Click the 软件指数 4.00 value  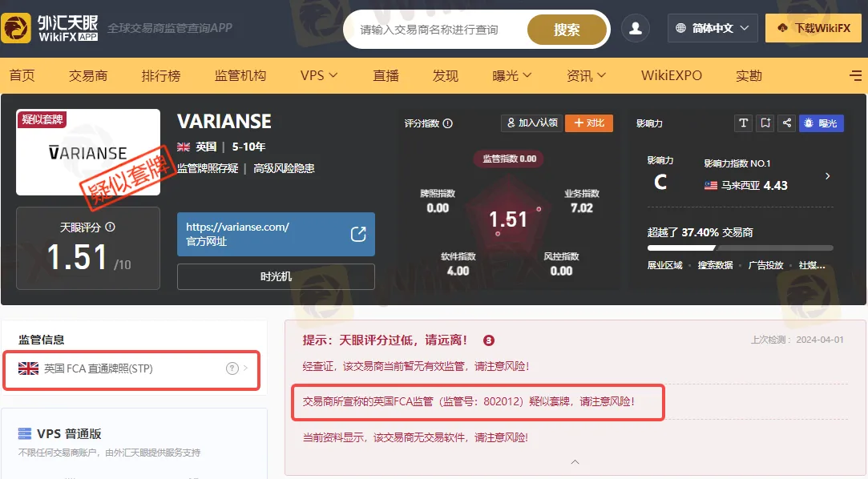[458, 271]
